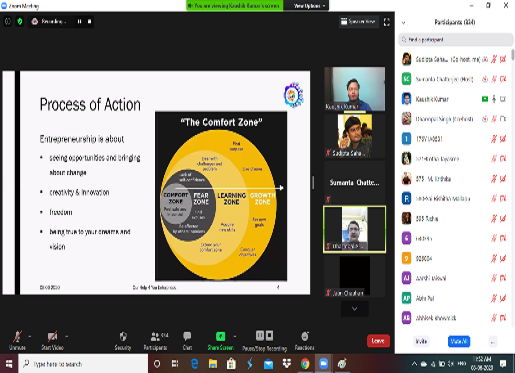Enter full screen with the corner icon
Viewport: 515px width, 373px height.
[x=387, y=22]
